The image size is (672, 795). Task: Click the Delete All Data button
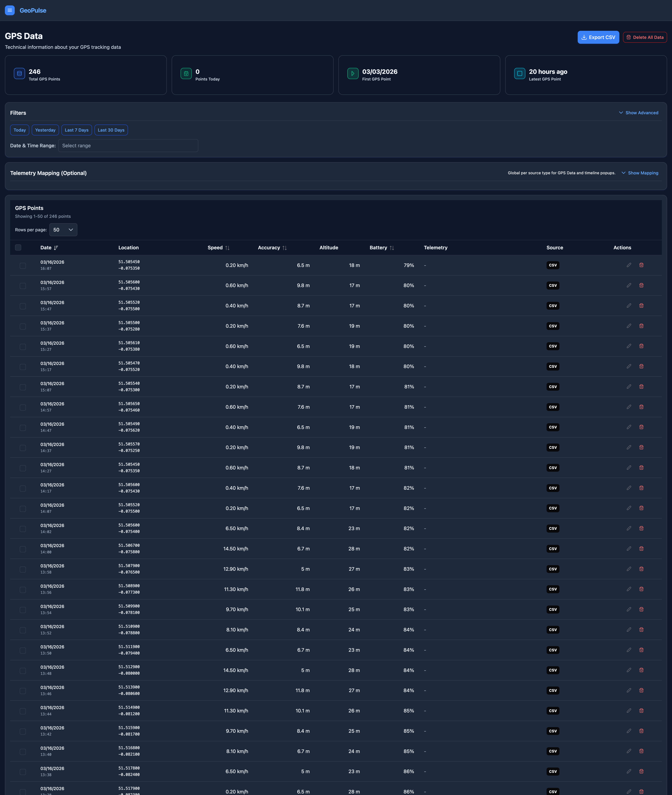(x=645, y=37)
